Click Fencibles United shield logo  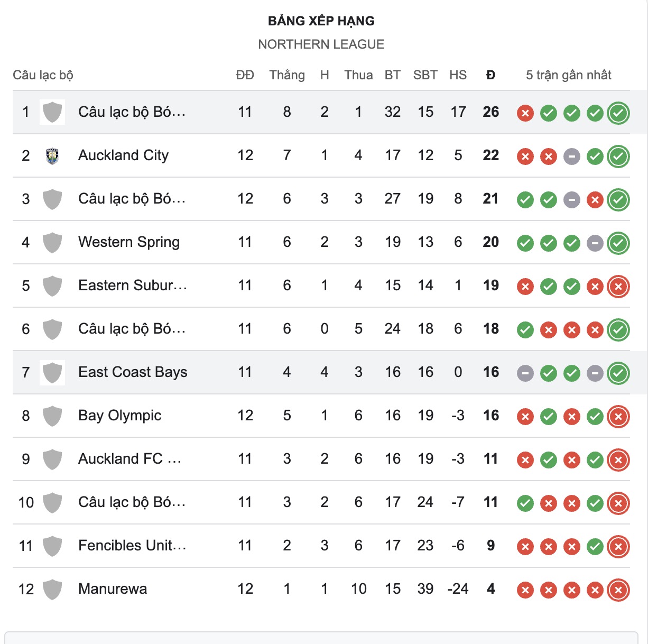(x=52, y=546)
